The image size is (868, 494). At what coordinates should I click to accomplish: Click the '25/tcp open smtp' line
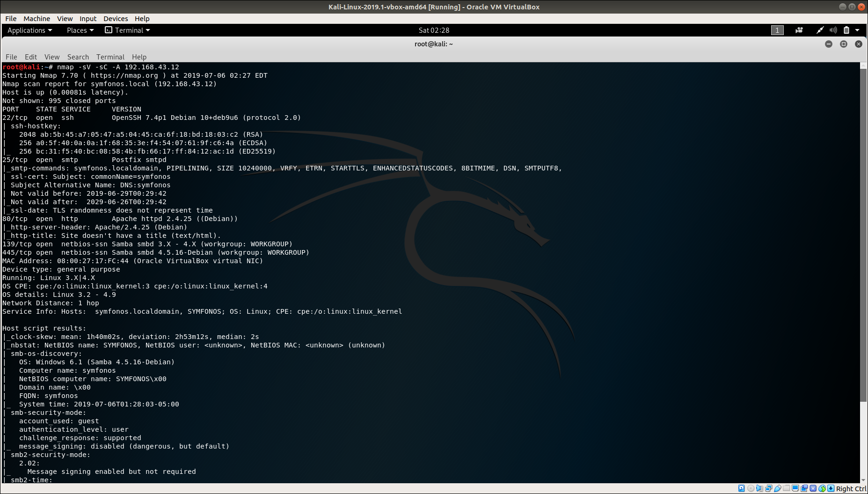pos(84,160)
